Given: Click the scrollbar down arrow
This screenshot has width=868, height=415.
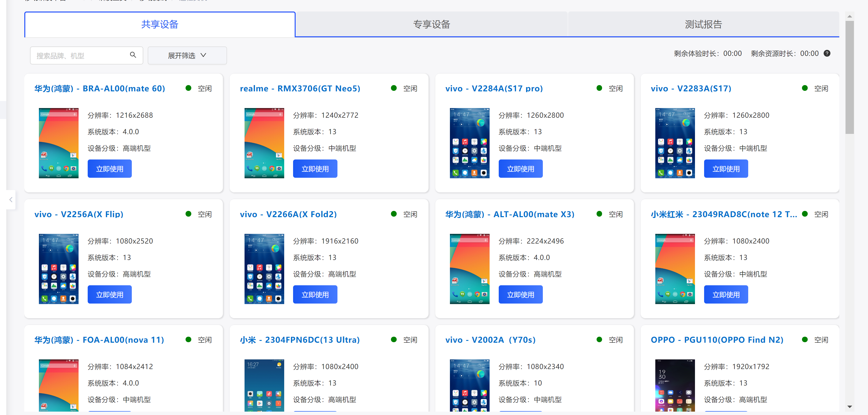Looking at the screenshot, I should pos(849,407).
